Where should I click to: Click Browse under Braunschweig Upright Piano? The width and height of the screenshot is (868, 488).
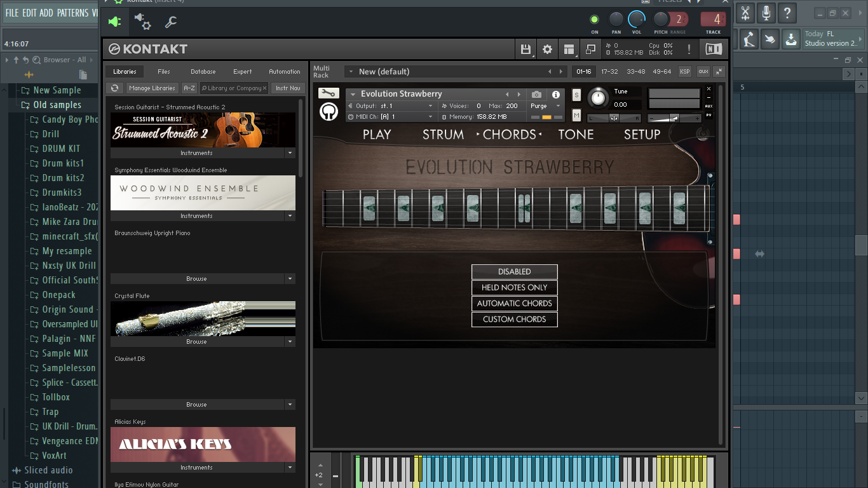pos(196,279)
